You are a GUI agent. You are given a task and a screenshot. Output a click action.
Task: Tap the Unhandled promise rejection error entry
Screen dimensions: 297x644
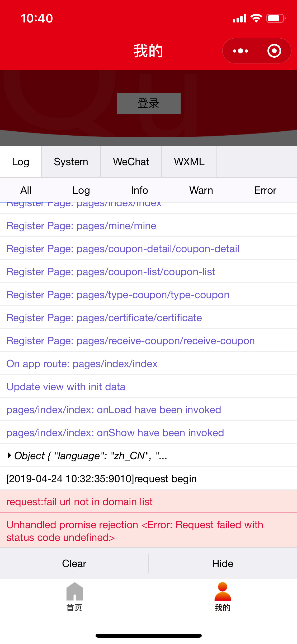pyautogui.click(x=135, y=531)
